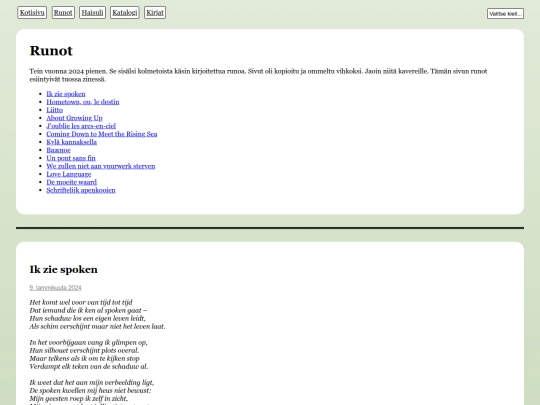Follow the Cyrillic-titled poem link
Viewport: 540px width, 405px height.
[59, 150]
